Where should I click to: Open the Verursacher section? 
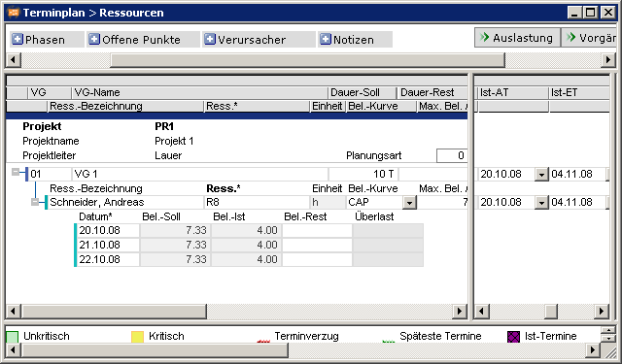[259, 40]
